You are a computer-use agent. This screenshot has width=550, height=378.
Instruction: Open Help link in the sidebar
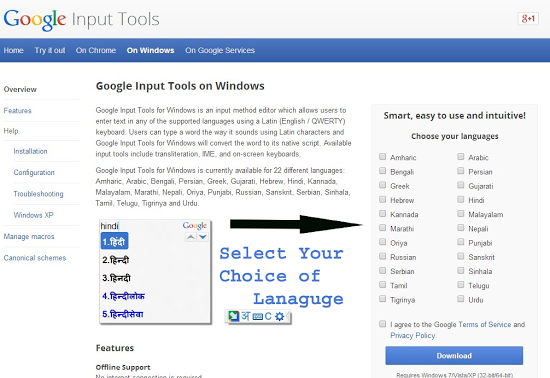coord(11,131)
